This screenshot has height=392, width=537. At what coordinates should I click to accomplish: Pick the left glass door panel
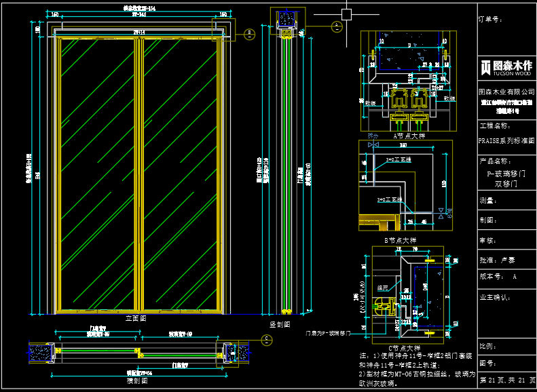[x=96, y=173]
